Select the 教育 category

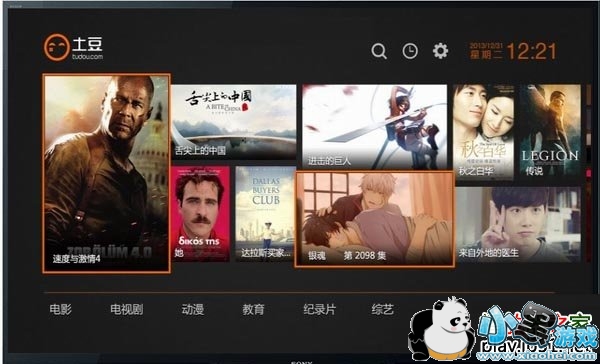coord(253,309)
